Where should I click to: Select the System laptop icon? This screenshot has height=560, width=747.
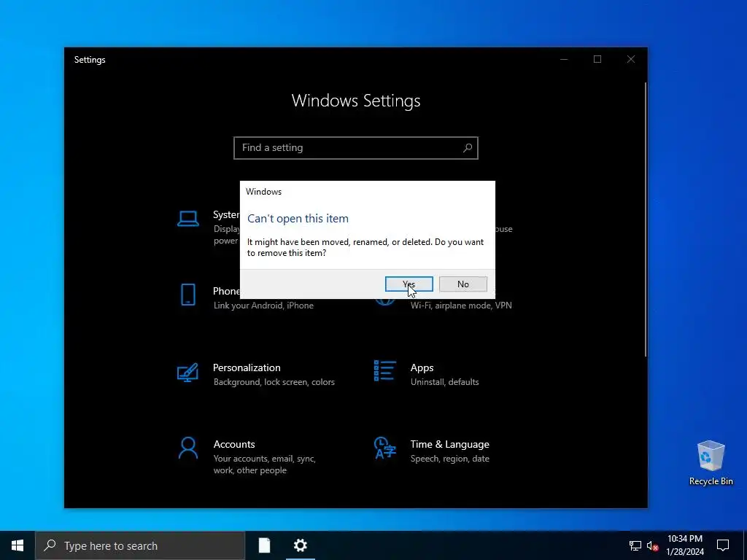coord(188,219)
